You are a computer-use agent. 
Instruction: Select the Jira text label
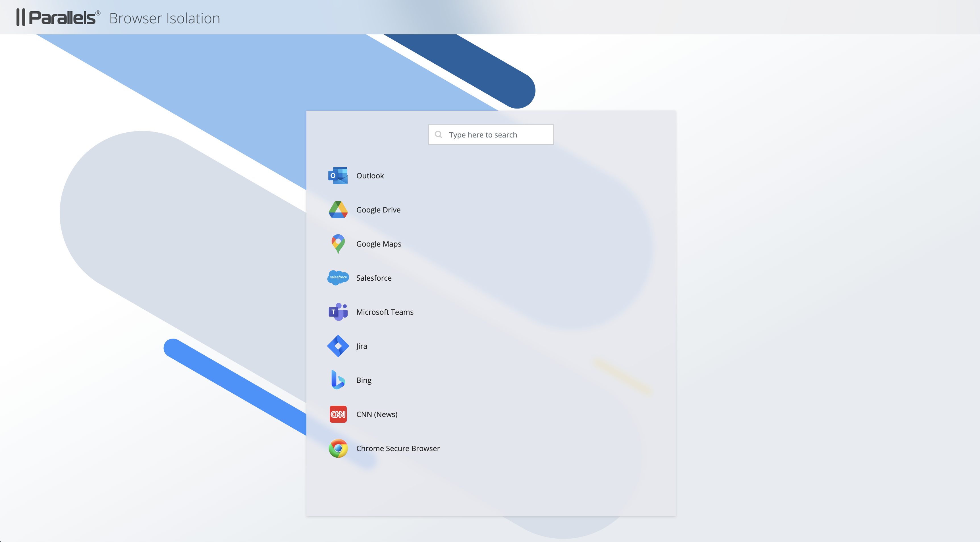(362, 346)
